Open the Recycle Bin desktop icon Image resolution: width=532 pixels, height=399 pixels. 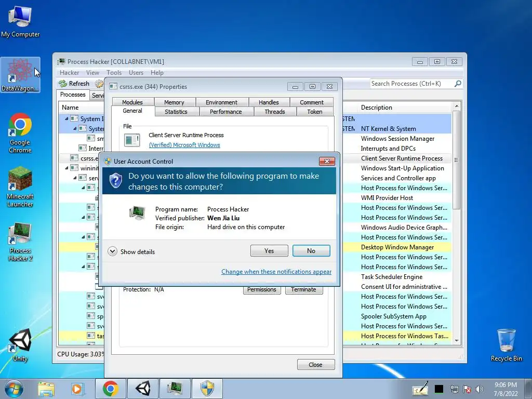point(506,345)
